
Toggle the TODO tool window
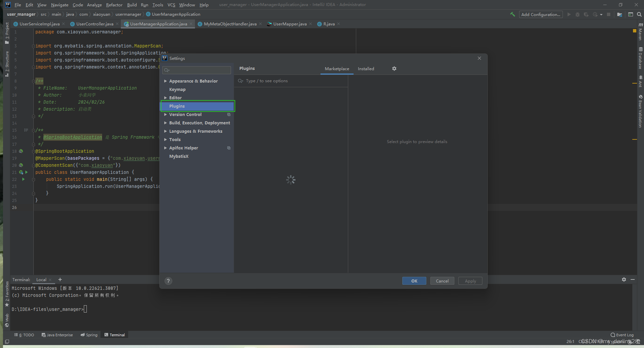point(24,335)
